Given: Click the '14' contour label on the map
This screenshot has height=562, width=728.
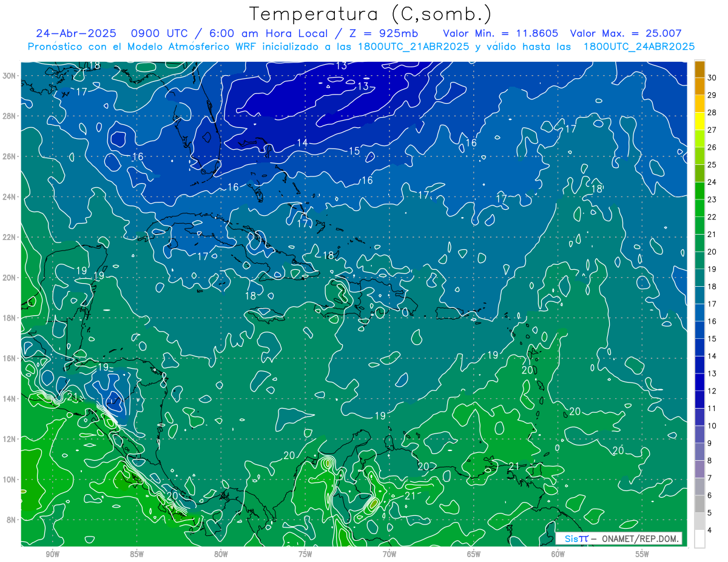Looking at the screenshot, I should pos(302,142).
